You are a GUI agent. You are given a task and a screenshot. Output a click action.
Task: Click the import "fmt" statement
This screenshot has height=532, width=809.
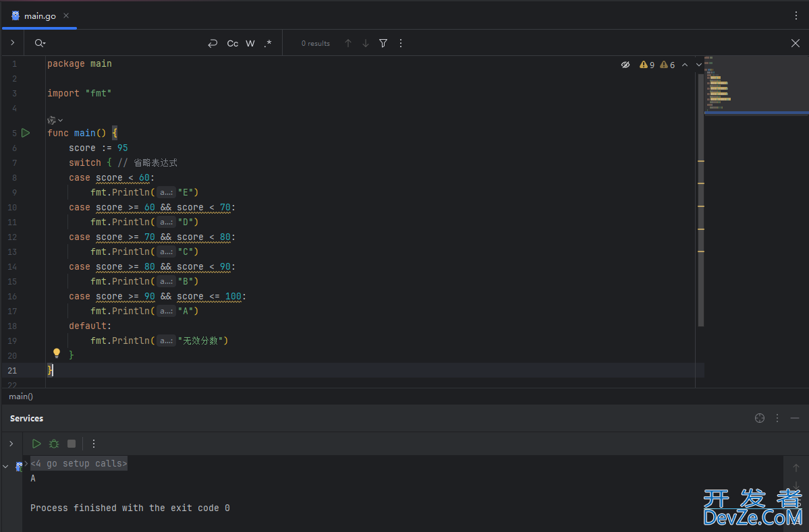tap(80, 93)
